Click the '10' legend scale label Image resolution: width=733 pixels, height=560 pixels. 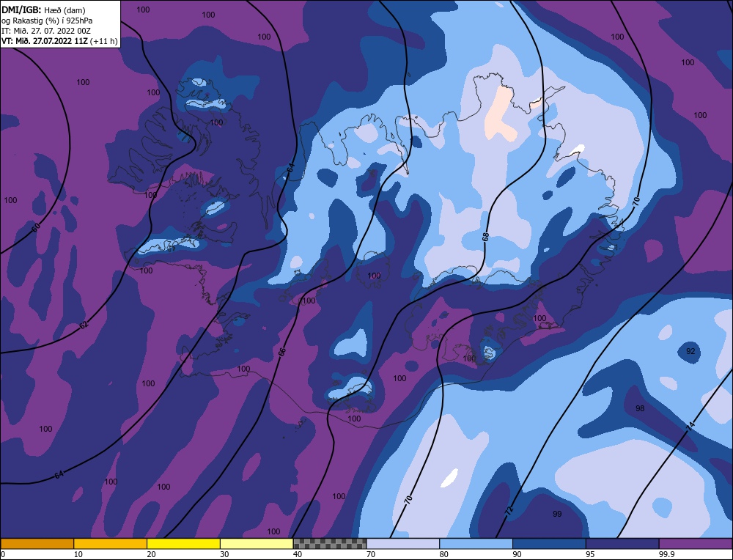click(78, 554)
